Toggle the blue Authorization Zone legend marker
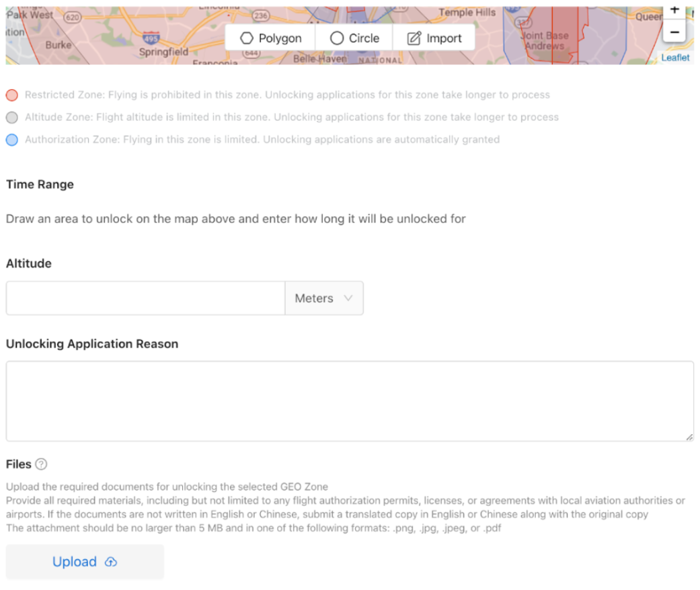 click(11, 139)
